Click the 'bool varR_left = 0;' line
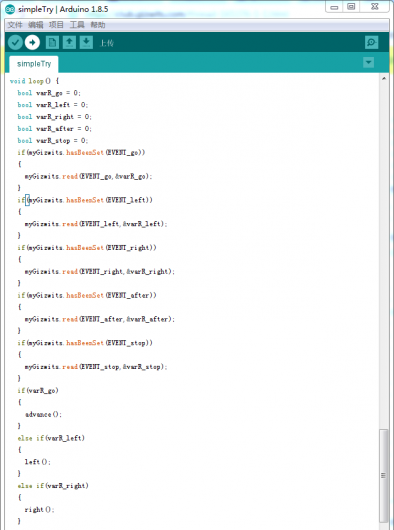Viewport: 394px width, 530px height. point(53,105)
